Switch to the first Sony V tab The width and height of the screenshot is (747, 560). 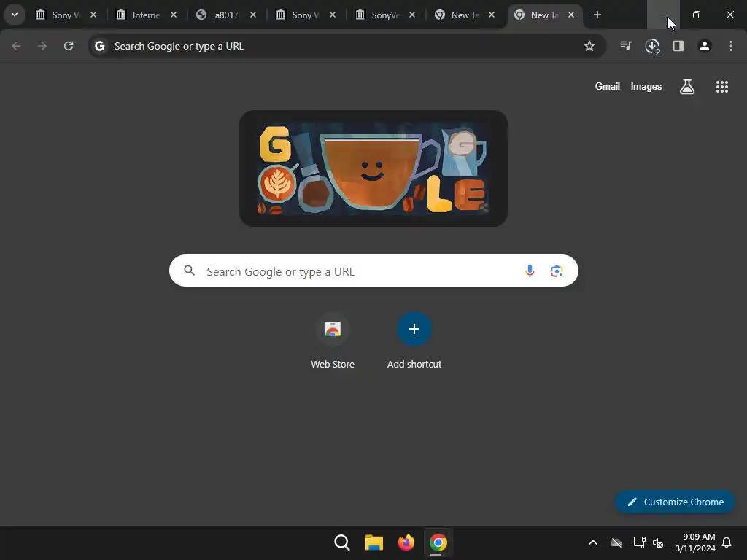point(66,15)
